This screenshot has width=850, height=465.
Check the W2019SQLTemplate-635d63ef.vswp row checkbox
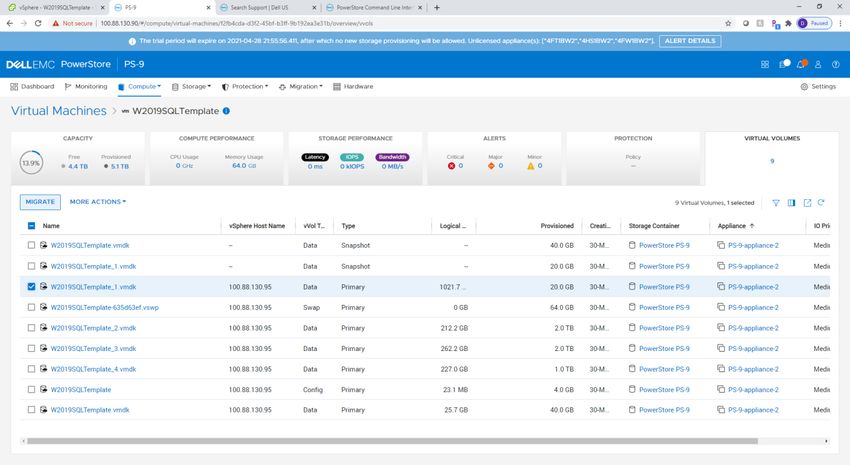[31, 307]
